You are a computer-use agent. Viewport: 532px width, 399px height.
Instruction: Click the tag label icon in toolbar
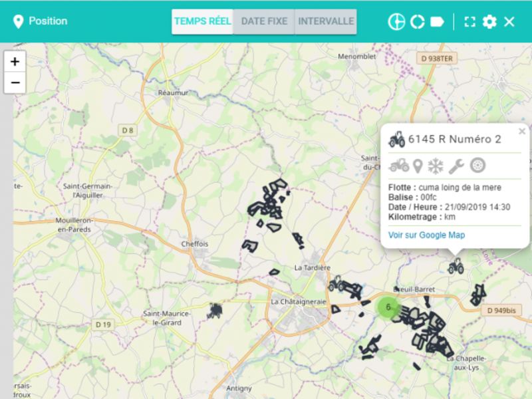(x=437, y=22)
